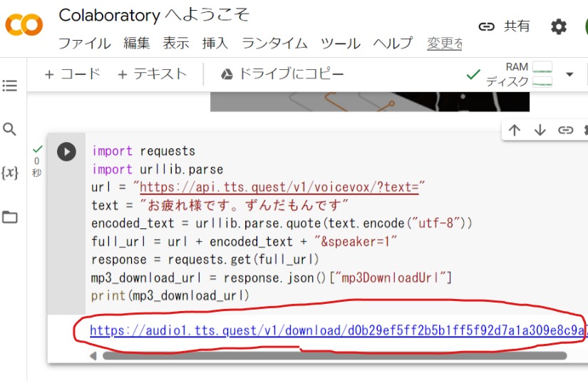
Task: Click the 共有 share button
Action: coord(505,26)
